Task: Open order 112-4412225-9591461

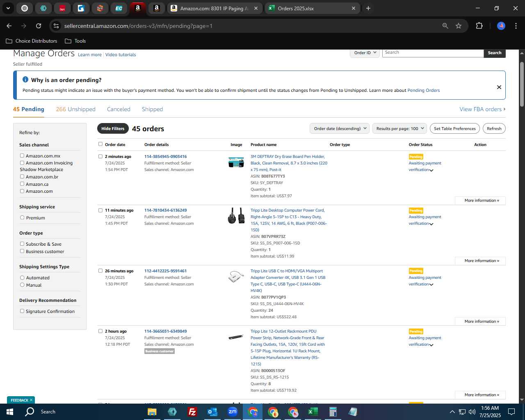Action: pyautogui.click(x=165, y=271)
